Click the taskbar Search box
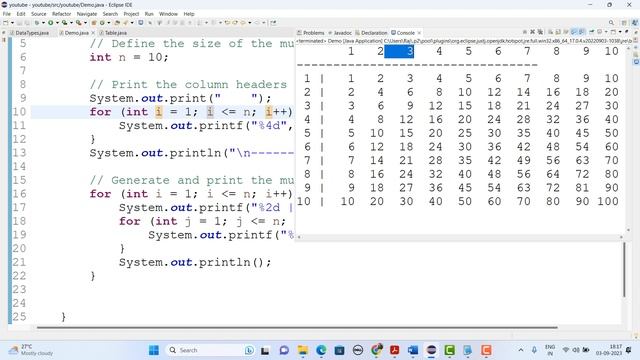640x360 pixels. [x=210, y=350]
